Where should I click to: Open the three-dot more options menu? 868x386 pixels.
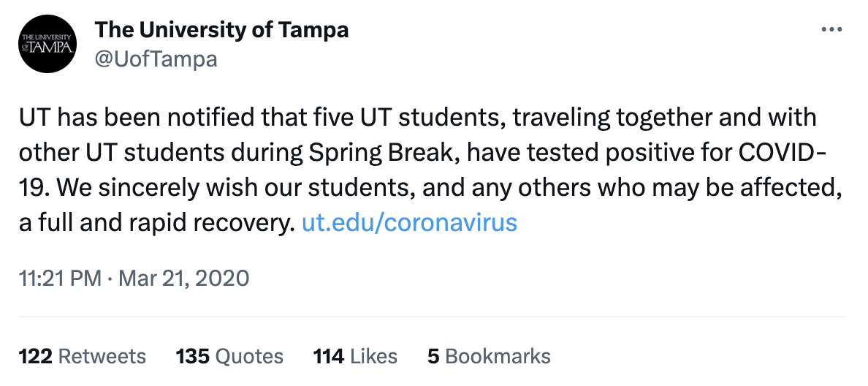832,30
